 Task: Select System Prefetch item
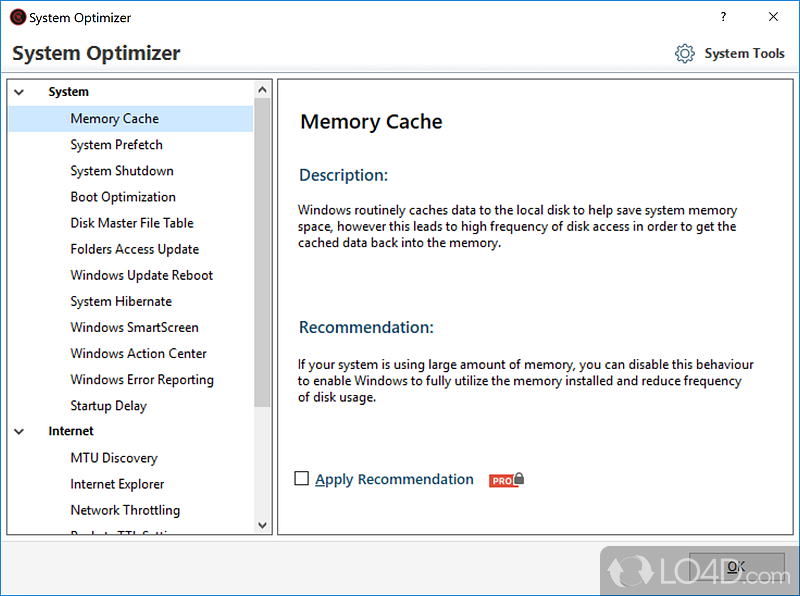pos(116,145)
